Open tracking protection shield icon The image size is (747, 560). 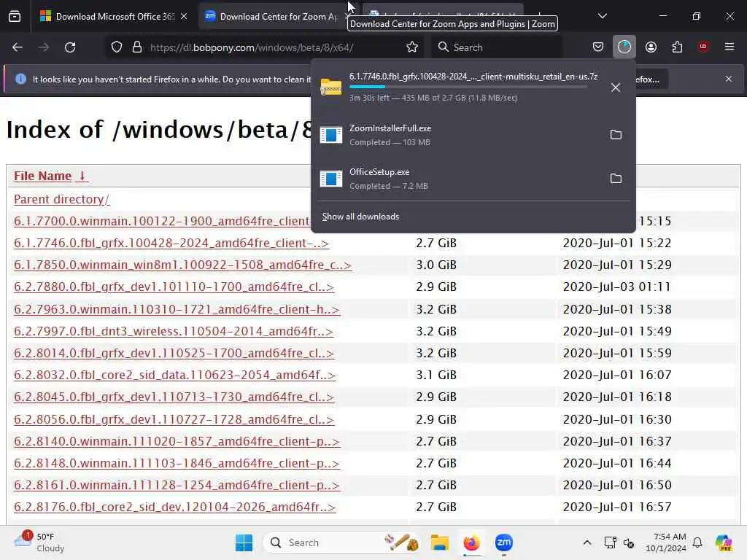point(117,47)
